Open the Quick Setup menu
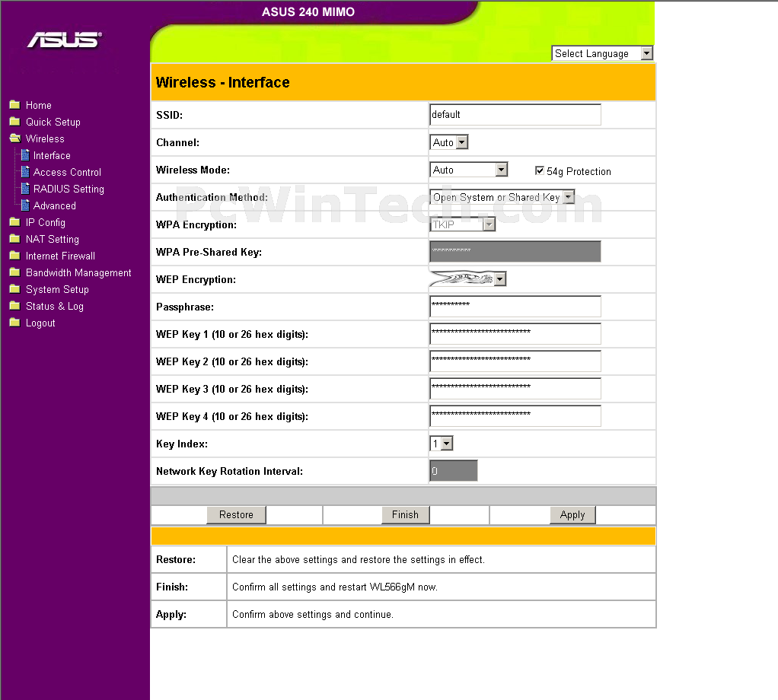 pos(53,122)
